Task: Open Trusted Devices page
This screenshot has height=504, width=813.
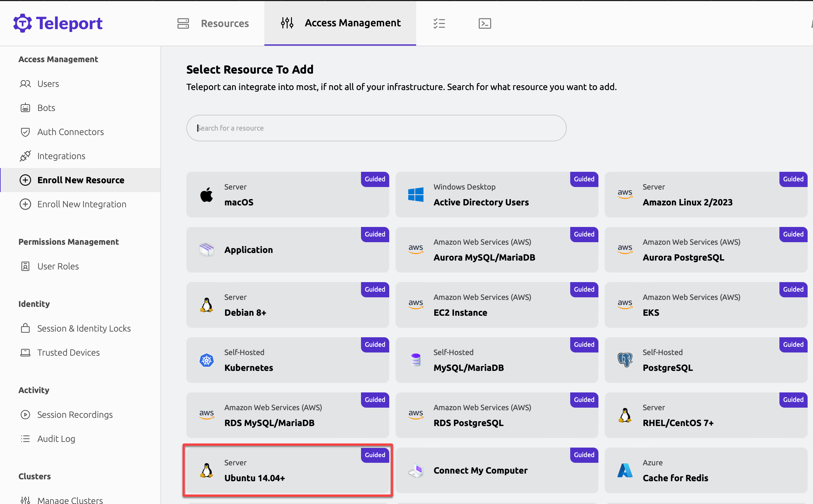Action: coord(80,352)
